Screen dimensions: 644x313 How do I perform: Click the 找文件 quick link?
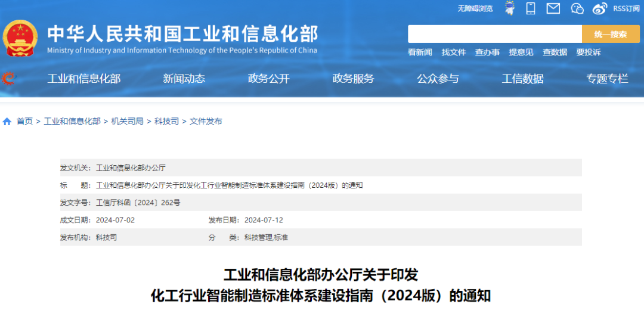click(454, 52)
